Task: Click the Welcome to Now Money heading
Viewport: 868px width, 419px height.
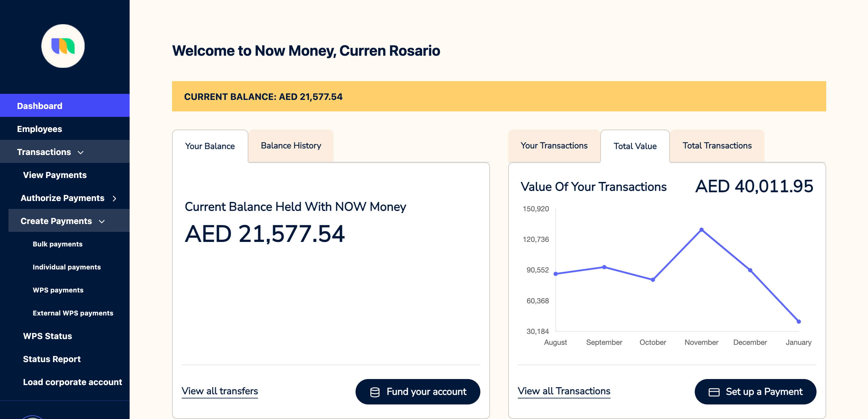Action: click(x=306, y=51)
